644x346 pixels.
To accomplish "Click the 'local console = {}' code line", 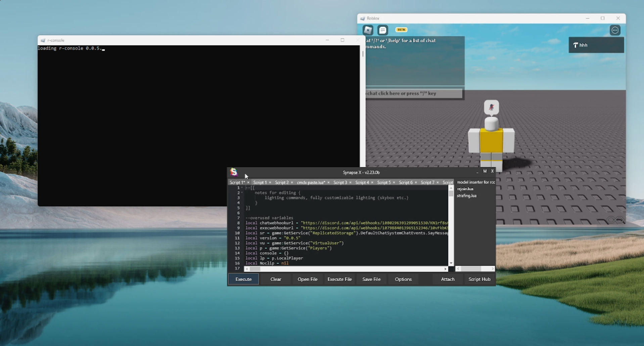I will click(x=267, y=253).
